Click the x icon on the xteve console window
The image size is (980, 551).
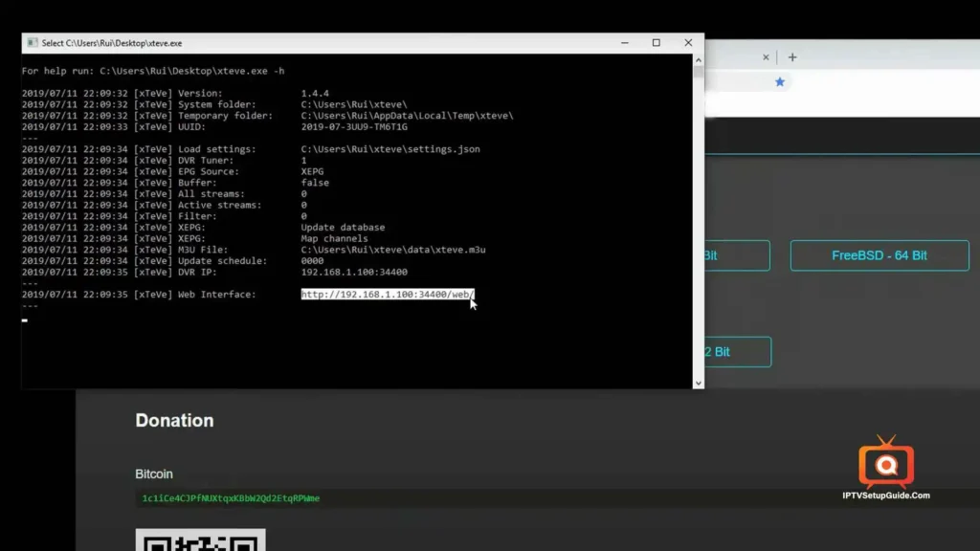coord(687,42)
